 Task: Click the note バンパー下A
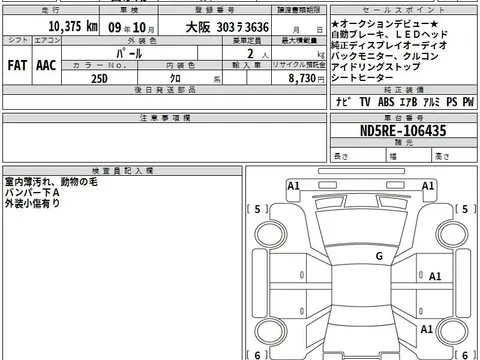[32, 192]
